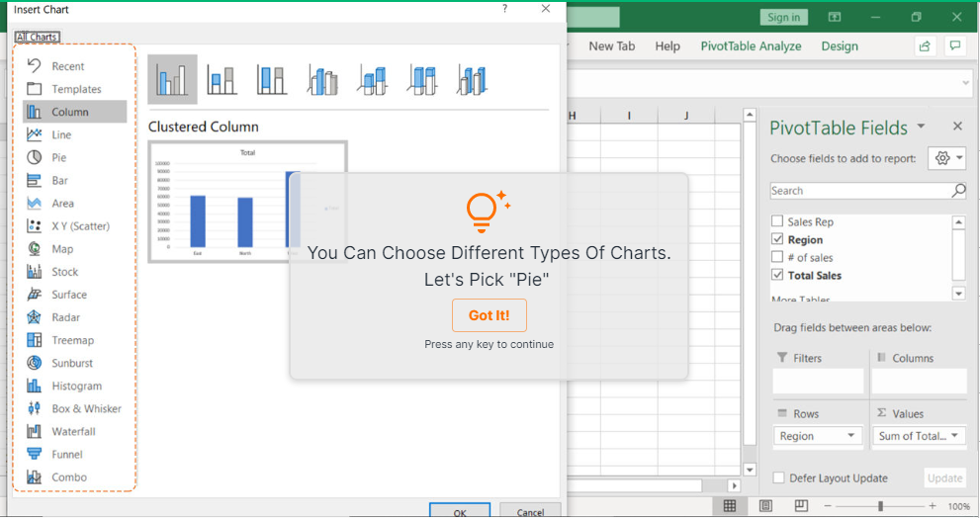Switch to Page Break Preview in status bar
Viewport: 980px width, 518px height.
[x=801, y=505]
